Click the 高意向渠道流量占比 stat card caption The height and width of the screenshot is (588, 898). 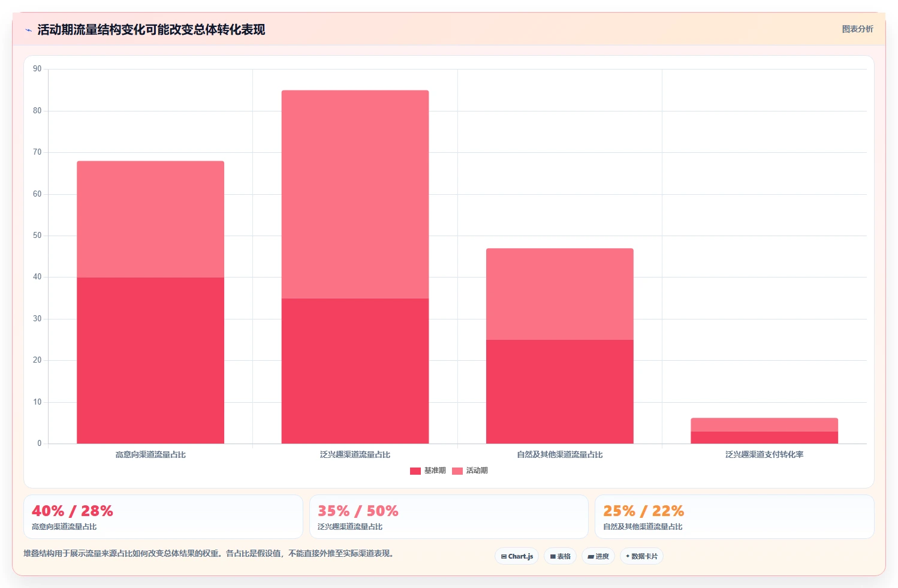point(64,527)
